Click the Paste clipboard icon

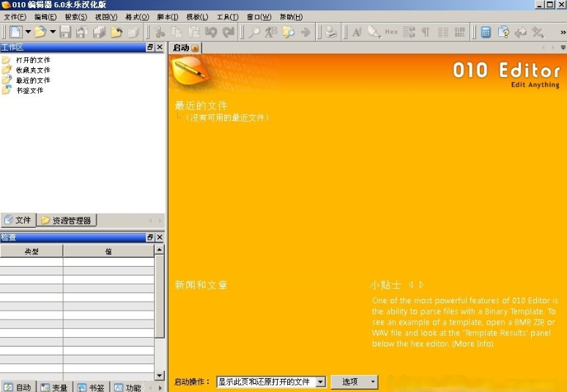click(x=194, y=32)
